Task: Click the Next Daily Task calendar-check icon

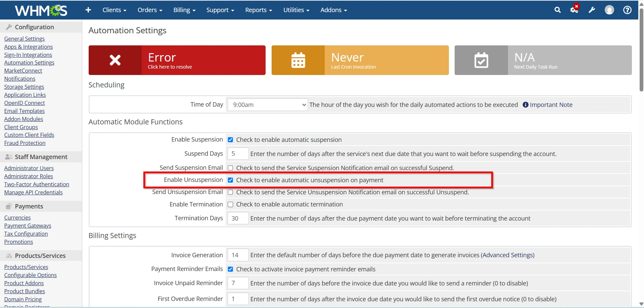Action: [x=481, y=60]
